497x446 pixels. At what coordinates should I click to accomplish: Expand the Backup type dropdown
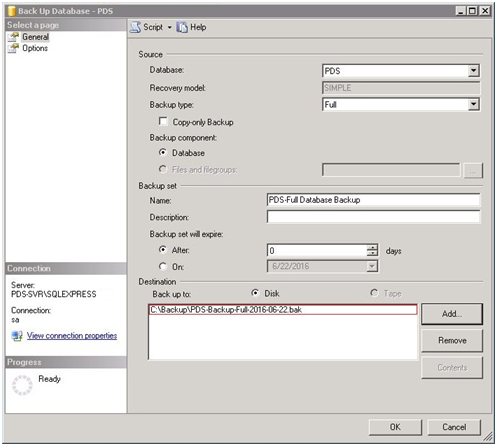(x=473, y=104)
